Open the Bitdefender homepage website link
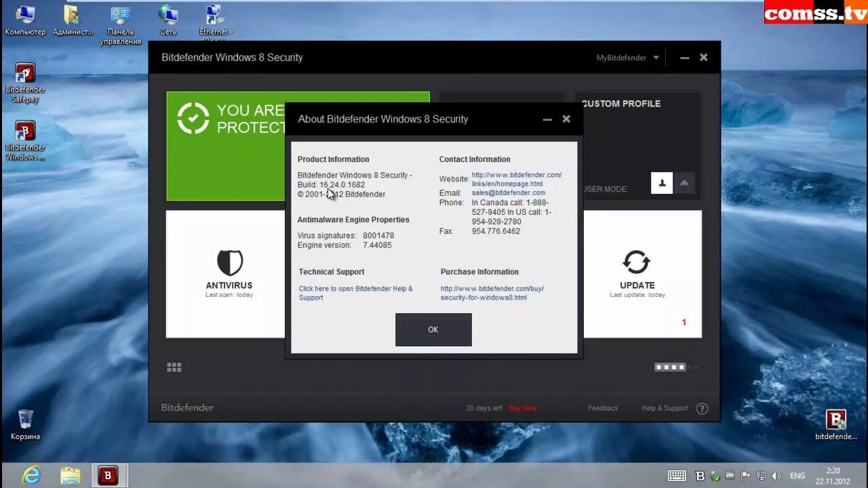 click(x=517, y=179)
